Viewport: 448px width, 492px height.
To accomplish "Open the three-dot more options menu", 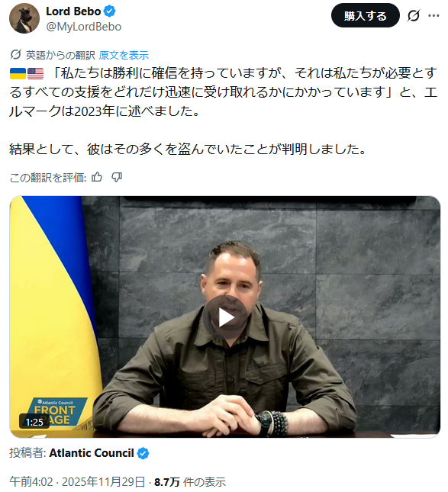I will pyautogui.click(x=433, y=15).
